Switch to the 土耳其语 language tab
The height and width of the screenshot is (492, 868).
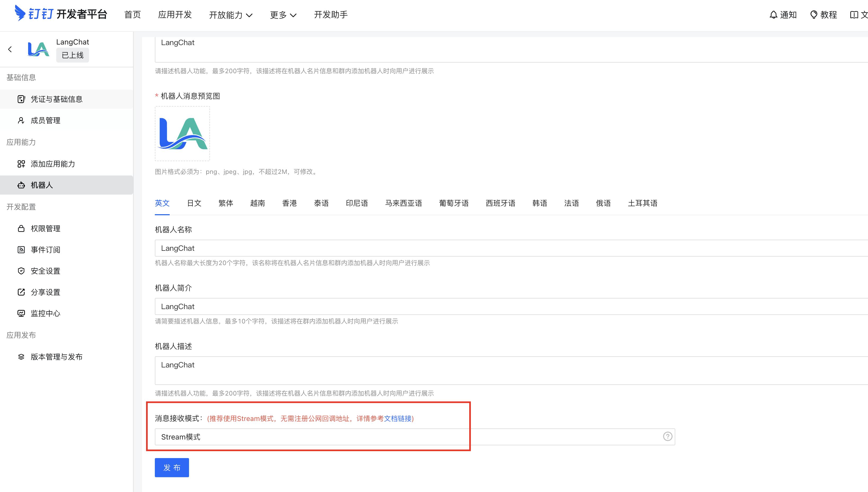click(642, 203)
